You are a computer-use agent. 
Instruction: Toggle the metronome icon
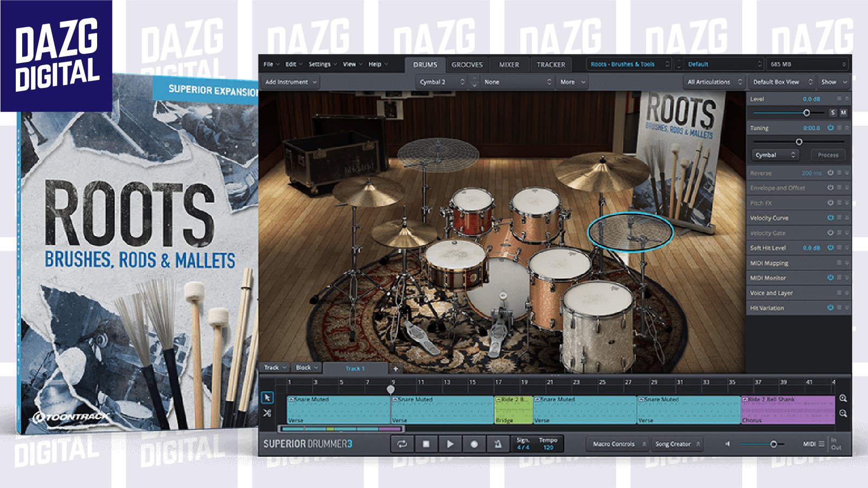tap(497, 444)
